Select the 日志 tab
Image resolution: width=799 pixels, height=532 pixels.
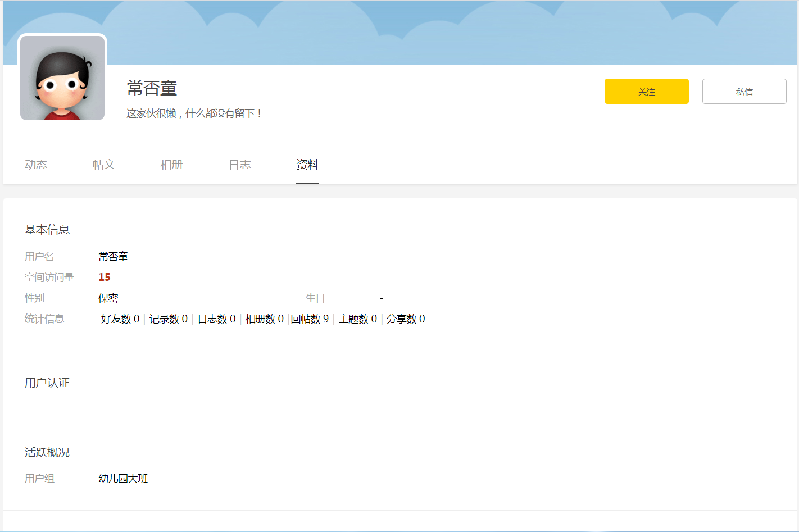239,165
